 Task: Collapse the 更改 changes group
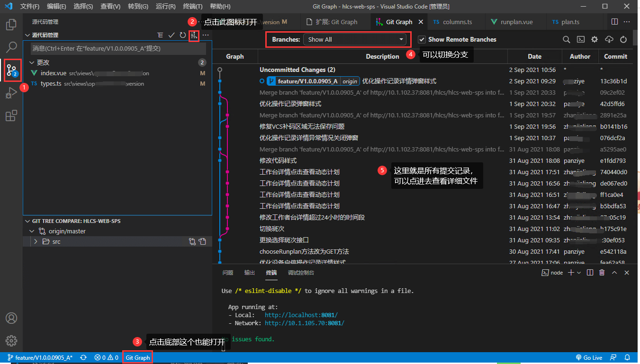43,62
